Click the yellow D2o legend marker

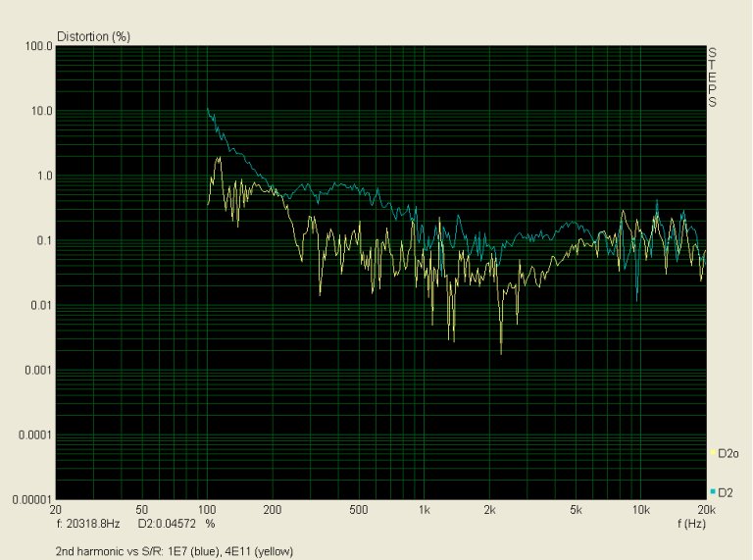[x=713, y=452]
